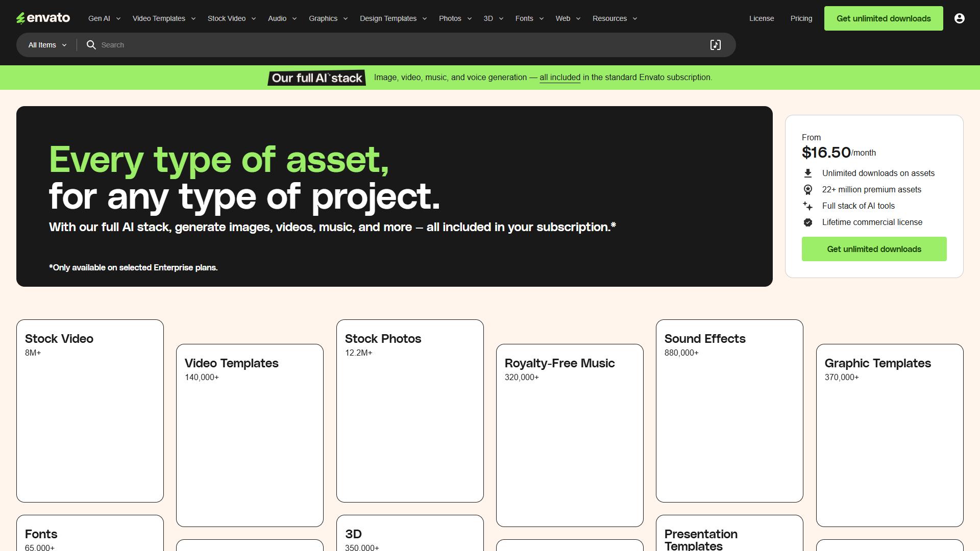Open the Graphics navigation menu
This screenshot has height=551, width=980.
(x=329, y=18)
